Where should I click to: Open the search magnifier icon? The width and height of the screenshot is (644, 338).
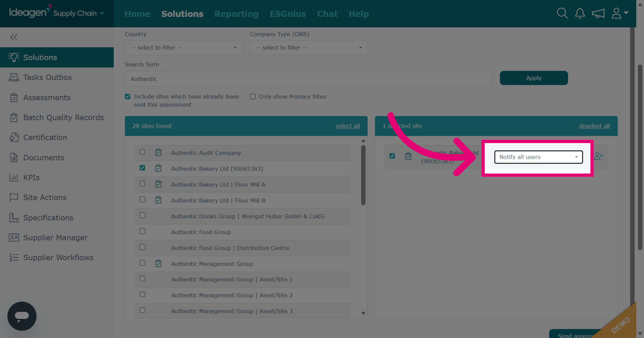[562, 13]
